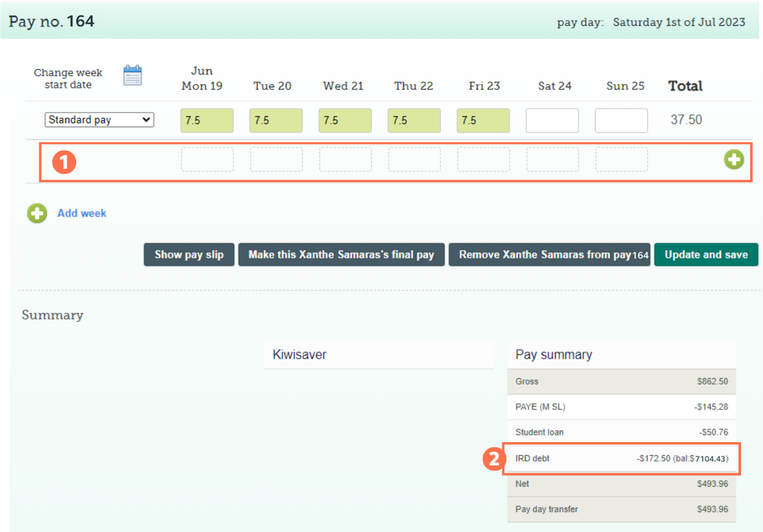Open the Standard pay dropdown
The image size is (763, 532).
(99, 120)
